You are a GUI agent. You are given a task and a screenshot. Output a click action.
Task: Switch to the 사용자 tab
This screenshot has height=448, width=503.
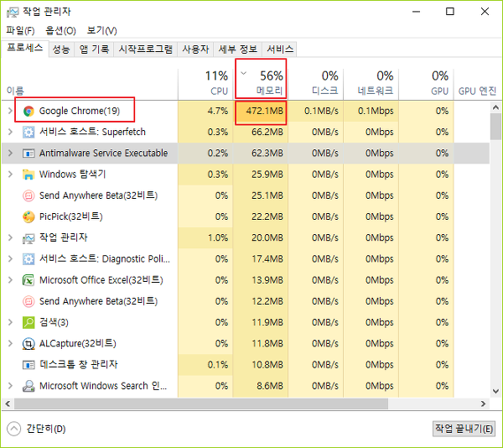[x=195, y=49]
